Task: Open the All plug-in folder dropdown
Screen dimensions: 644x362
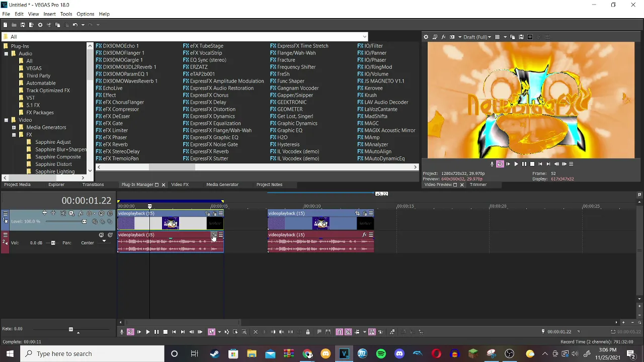Action: [365, 37]
